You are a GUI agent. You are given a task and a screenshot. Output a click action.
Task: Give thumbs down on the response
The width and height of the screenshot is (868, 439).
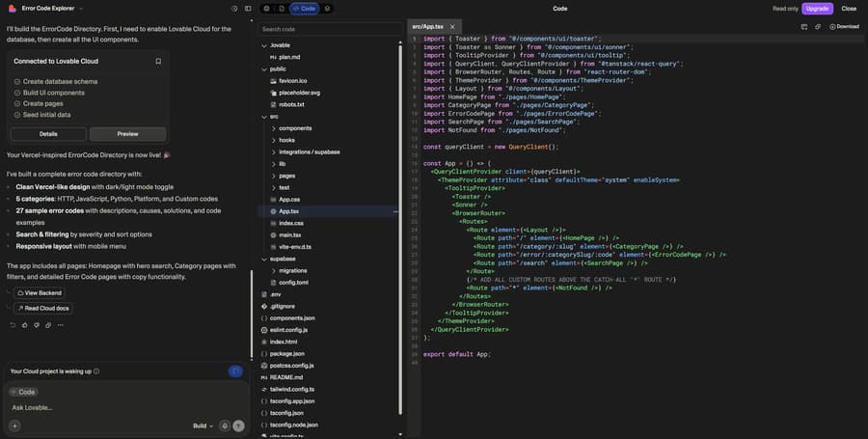[37, 325]
